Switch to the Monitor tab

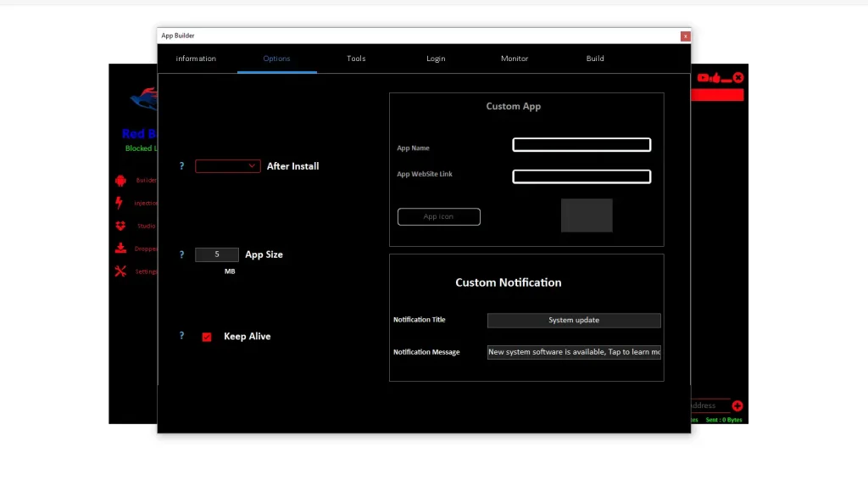point(514,59)
